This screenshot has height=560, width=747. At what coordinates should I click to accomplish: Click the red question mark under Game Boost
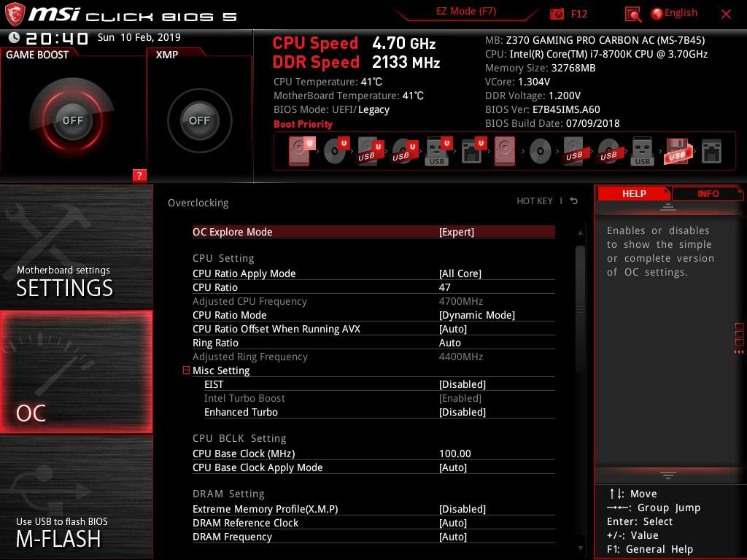tap(139, 175)
